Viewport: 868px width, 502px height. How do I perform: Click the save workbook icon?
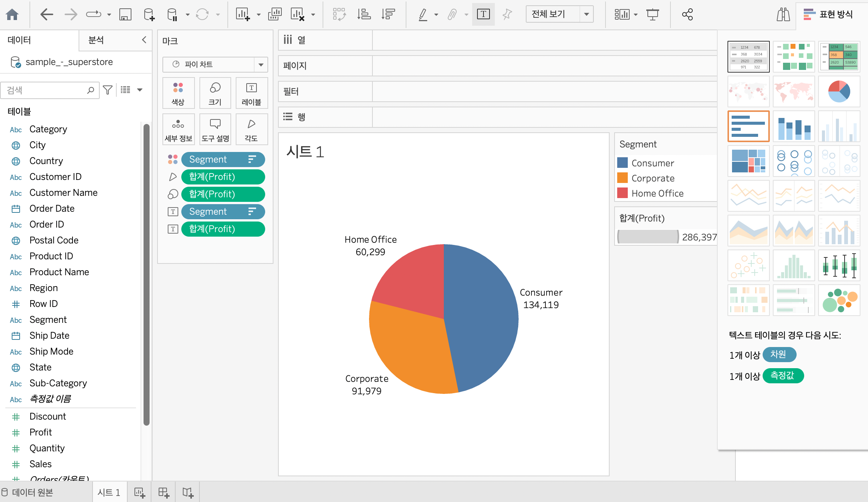point(125,14)
